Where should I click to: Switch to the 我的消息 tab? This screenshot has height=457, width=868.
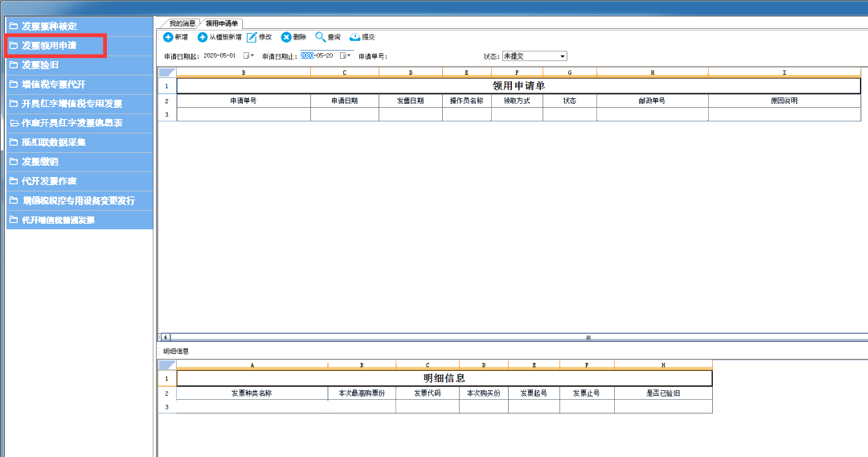[x=182, y=23]
